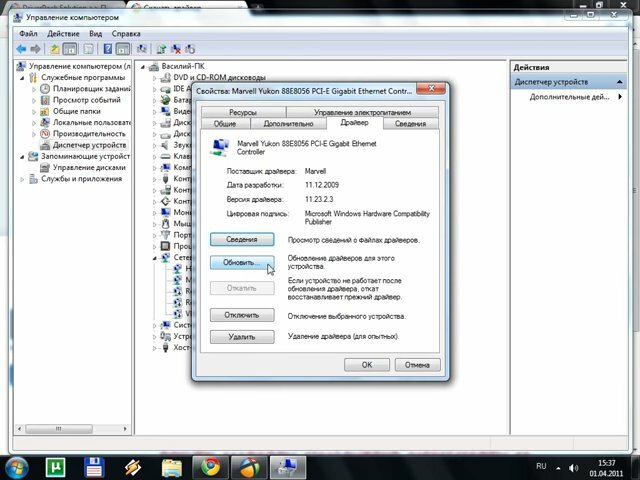Switch to the Сведения tab
Screen dimensions: 640x480
click(411, 123)
